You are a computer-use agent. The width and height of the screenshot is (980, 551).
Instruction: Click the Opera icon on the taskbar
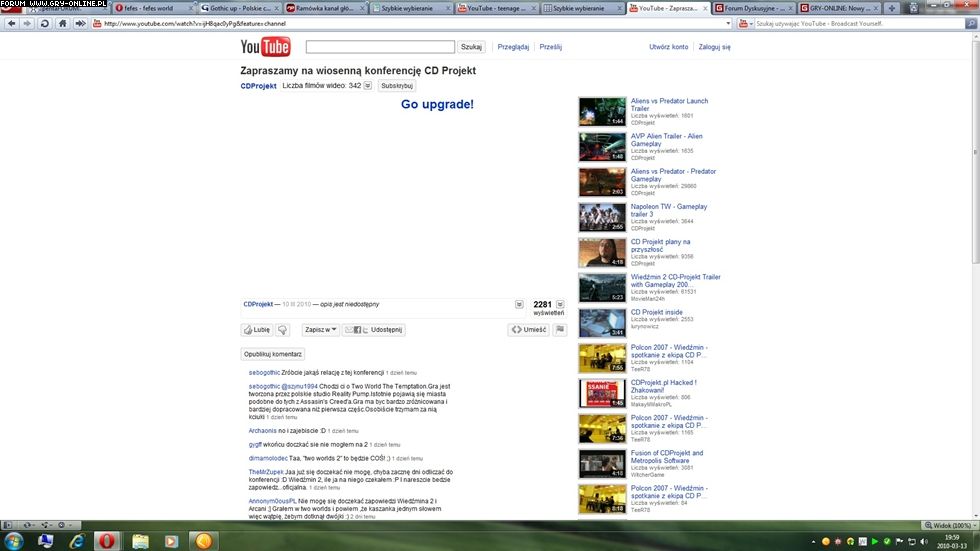point(107,540)
